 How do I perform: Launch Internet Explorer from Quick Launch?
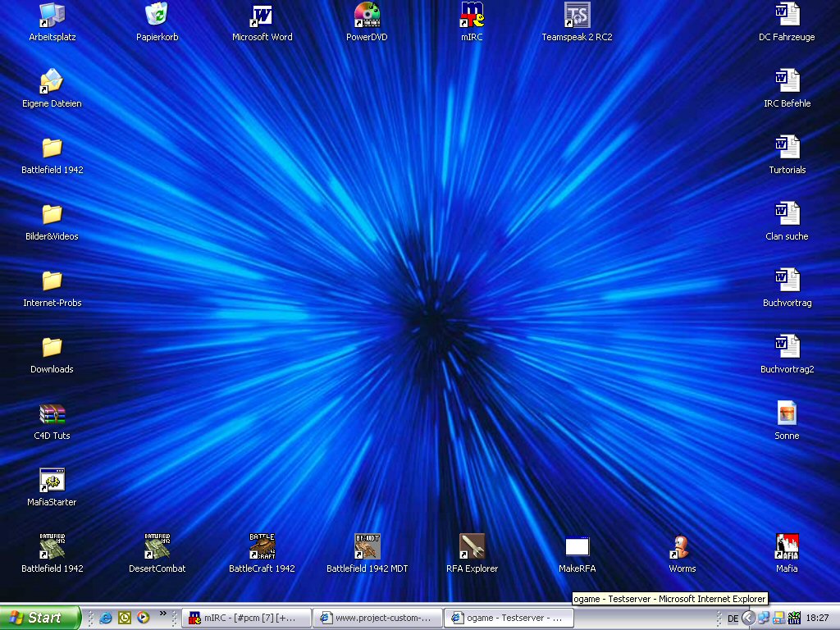106,618
